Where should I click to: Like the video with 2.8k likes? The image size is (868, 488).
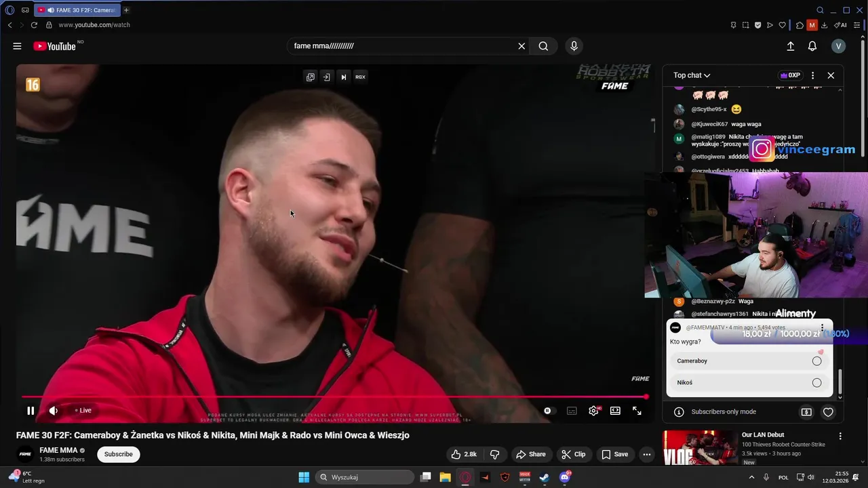pyautogui.click(x=464, y=454)
